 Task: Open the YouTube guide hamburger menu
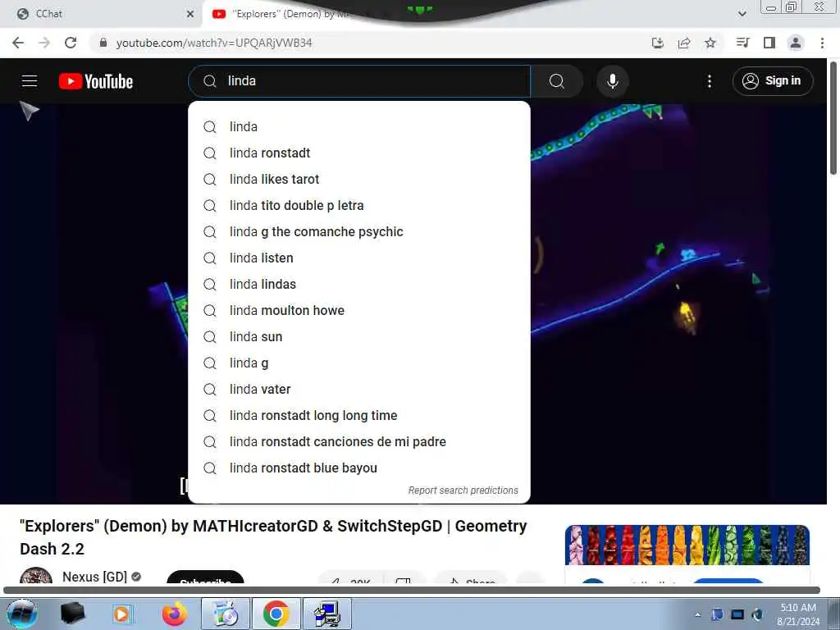click(30, 81)
